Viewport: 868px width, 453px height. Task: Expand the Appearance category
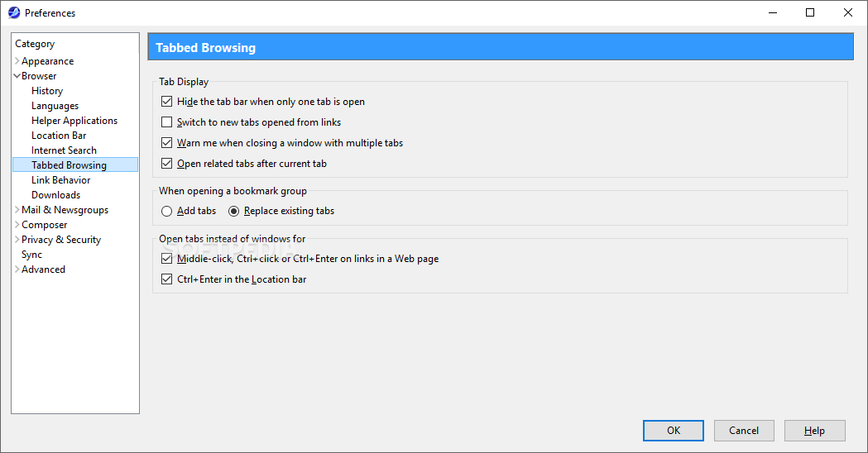tap(17, 61)
